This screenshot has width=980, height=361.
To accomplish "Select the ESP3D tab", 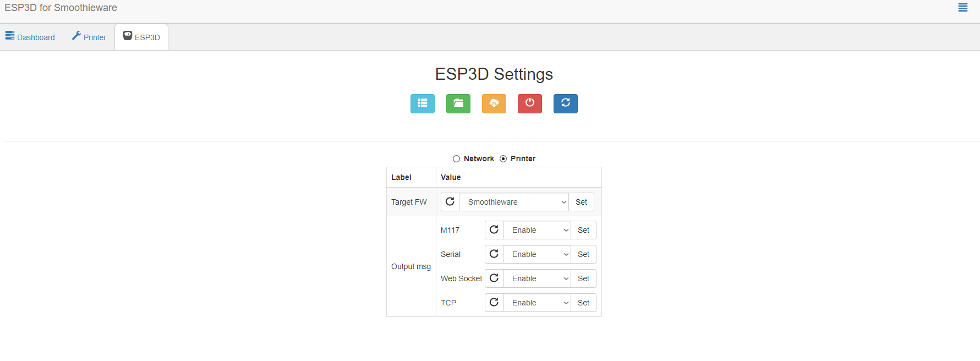I will [x=141, y=37].
